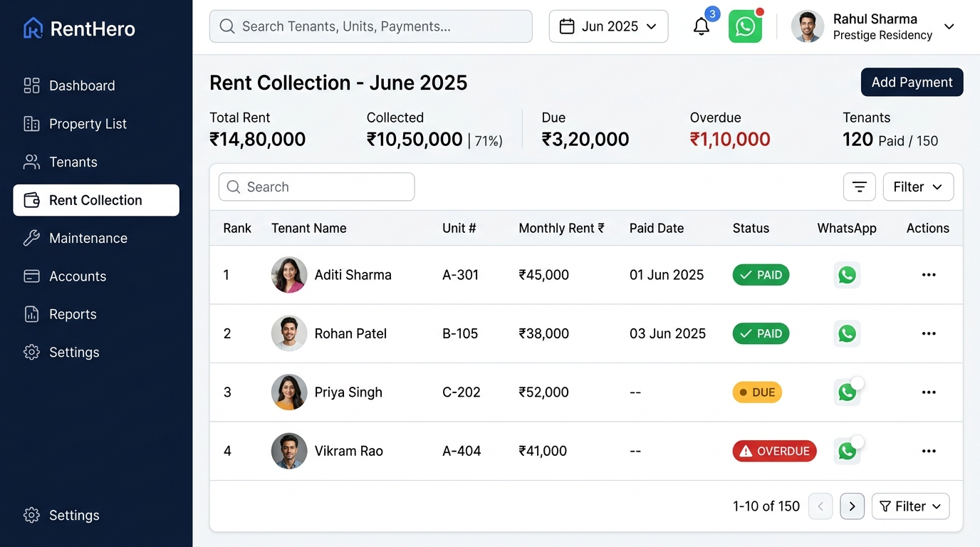Message Aditi Sharma on WhatsApp

(847, 275)
